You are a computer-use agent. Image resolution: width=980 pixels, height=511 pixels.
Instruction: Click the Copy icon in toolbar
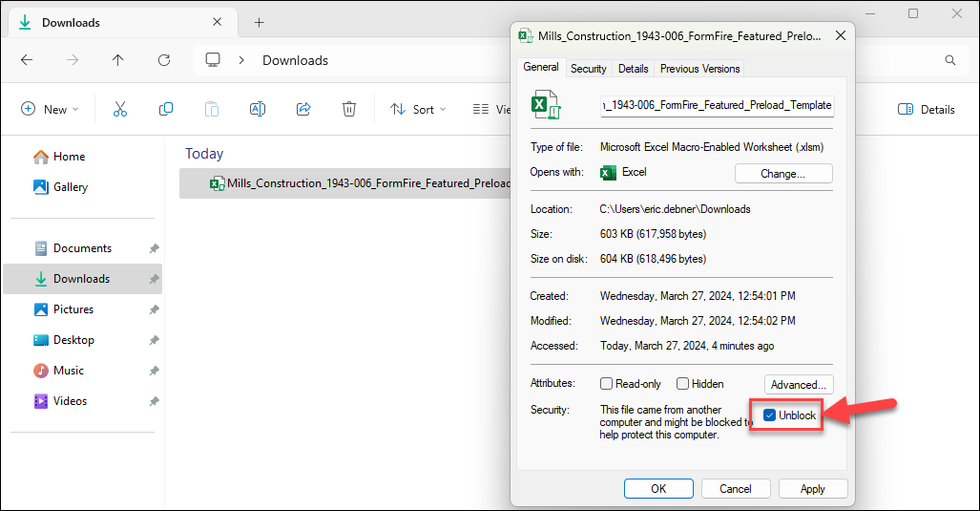tap(166, 110)
